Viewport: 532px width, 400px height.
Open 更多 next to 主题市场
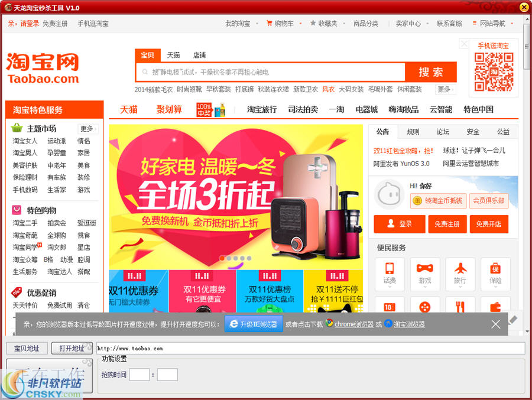coord(87,129)
